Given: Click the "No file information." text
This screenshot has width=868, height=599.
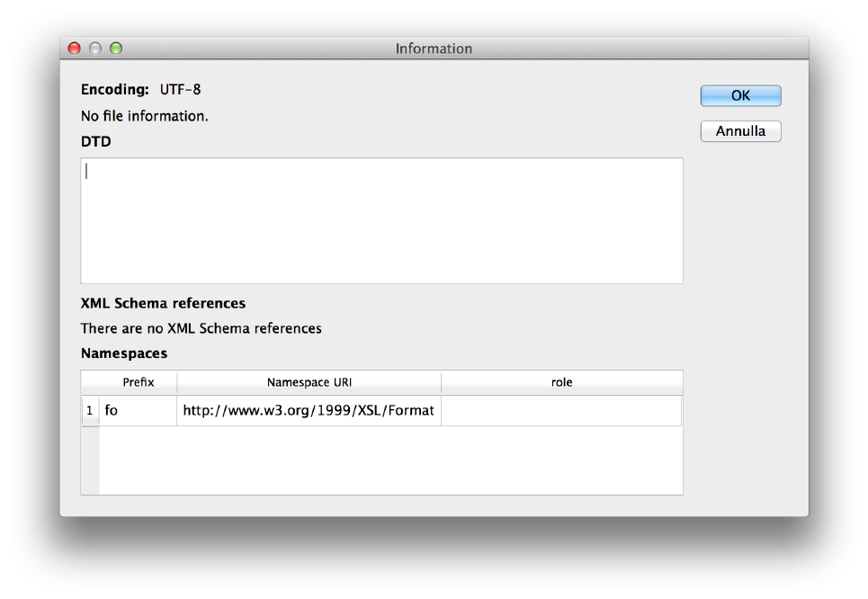Looking at the screenshot, I should 145,116.
